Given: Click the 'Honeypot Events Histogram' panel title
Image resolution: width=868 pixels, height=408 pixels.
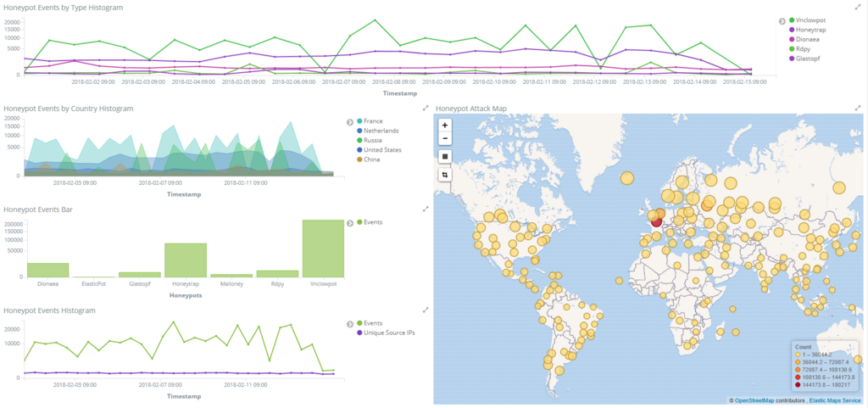Looking at the screenshot, I should click(x=50, y=310).
